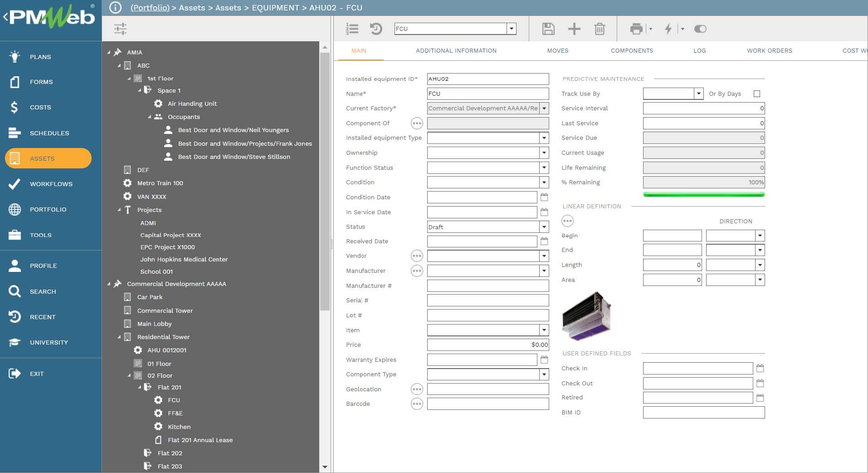Save the record with the floppy disk icon
This screenshot has height=473, width=868.
pyautogui.click(x=548, y=29)
